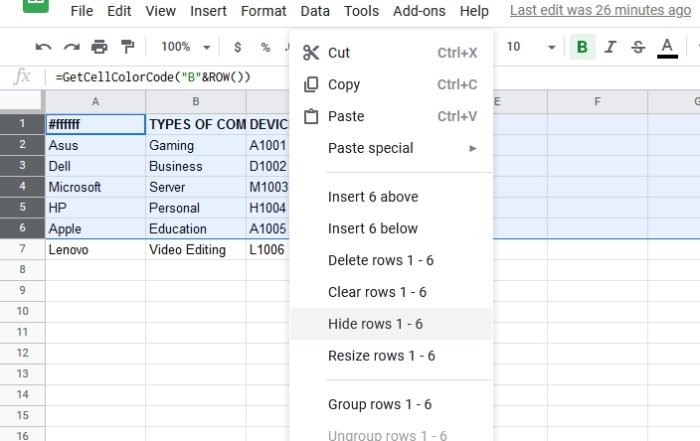Toggle Strikethrough formatting button
Image resolution: width=700 pixels, height=441 pixels.
(637, 47)
